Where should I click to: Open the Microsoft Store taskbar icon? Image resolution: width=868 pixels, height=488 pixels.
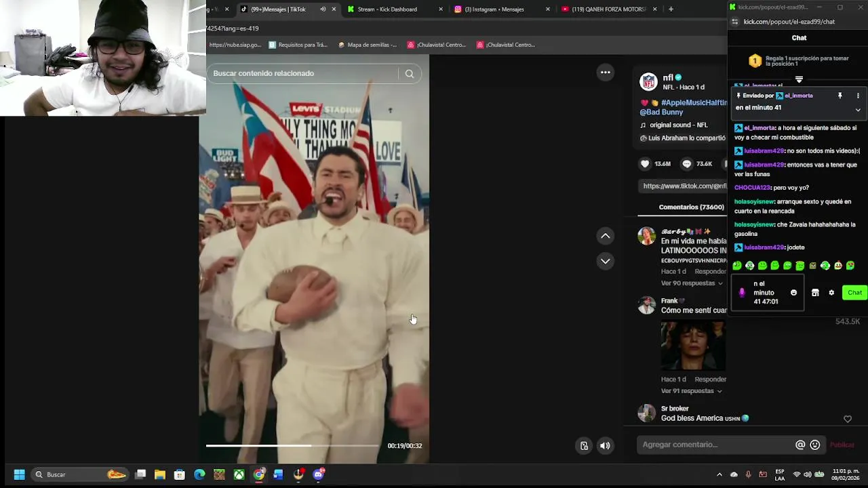point(180,474)
